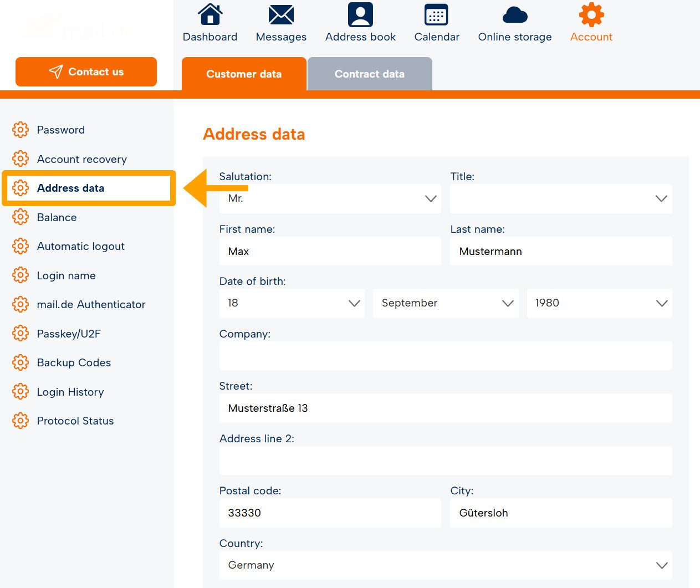Open the Dashboard house icon
Viewport: 700px width, 588px height.
click(210, 14)
